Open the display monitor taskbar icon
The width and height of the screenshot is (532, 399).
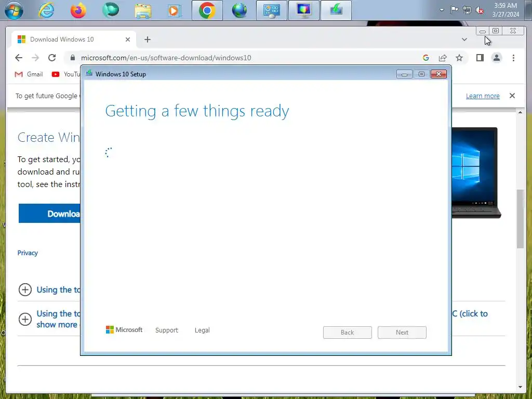click(303, 10)
